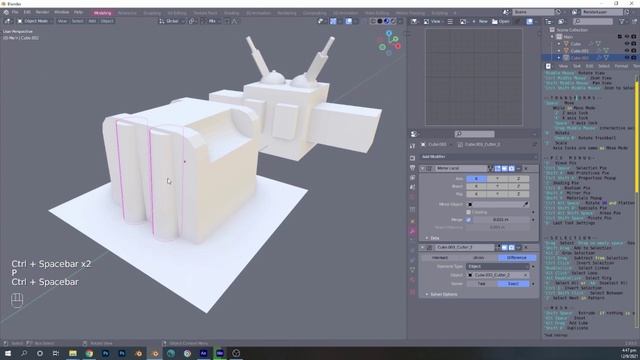
Task: Click the Merge distance value field
Action: tap(501, 220)
